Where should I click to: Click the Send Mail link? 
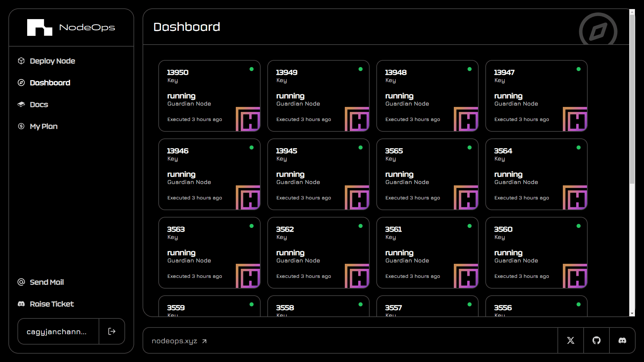pyautogui.click(x=46, y=282)
